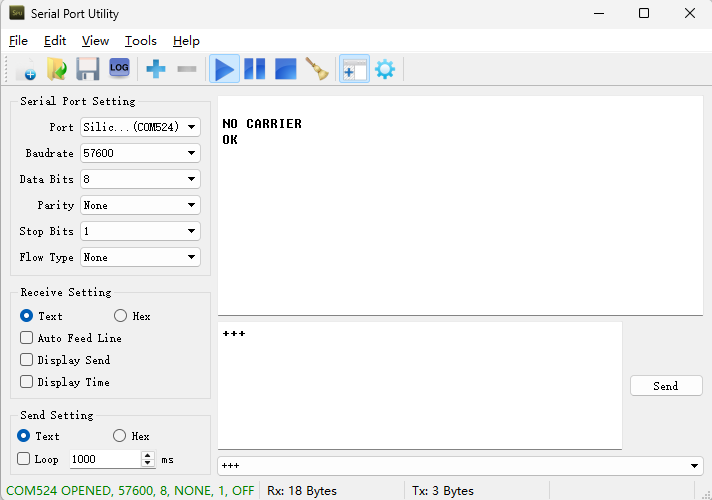This screenshot has width=712, height=500.
Task: Click the save floppy disk icon
Action: coord(87,69)
